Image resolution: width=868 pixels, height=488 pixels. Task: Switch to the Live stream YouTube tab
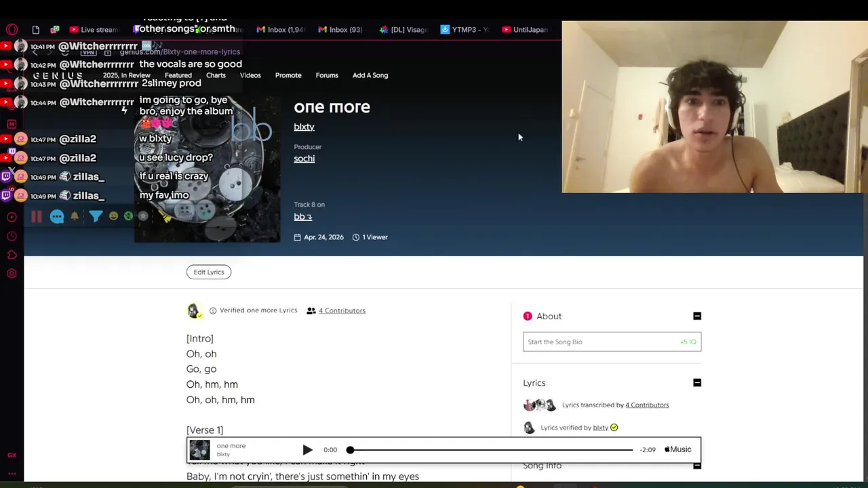click(x=94, y=29)
